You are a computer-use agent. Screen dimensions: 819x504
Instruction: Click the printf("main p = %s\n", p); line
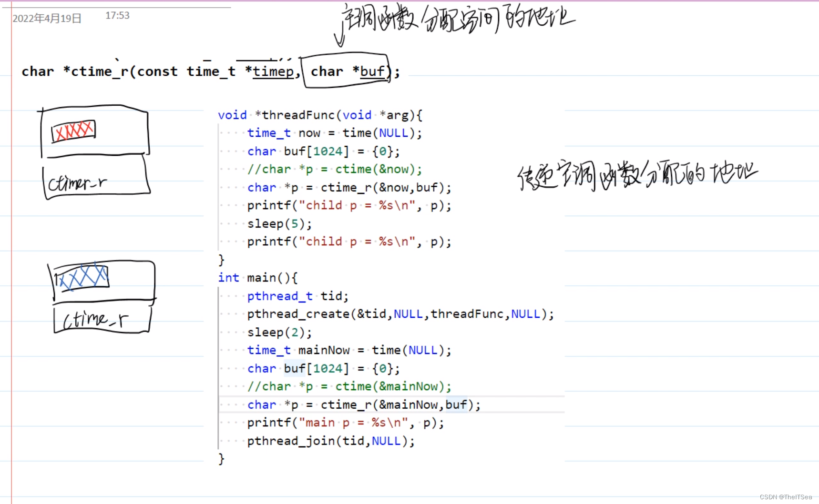coord(346,423)
